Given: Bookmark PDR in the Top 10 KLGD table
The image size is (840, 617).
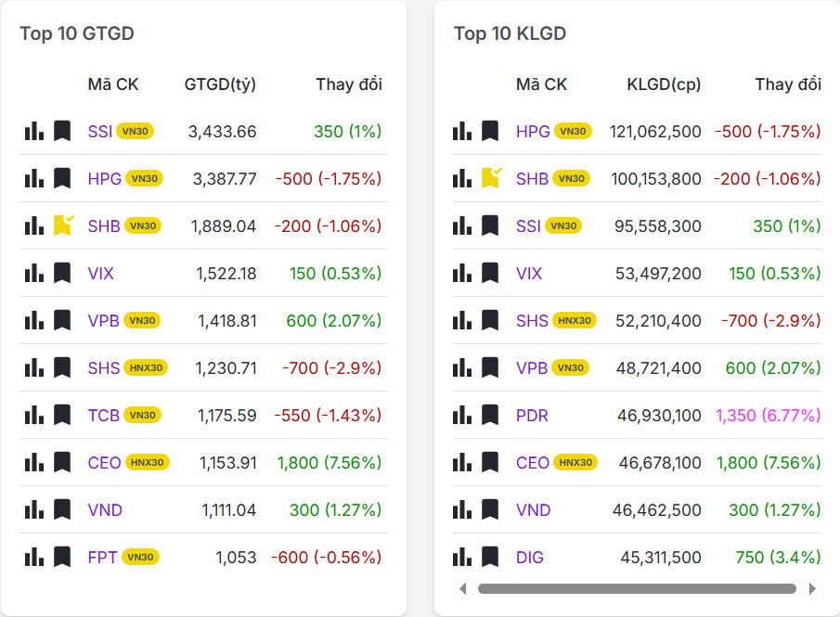Looking at the screenshot, I should point(490,415).
